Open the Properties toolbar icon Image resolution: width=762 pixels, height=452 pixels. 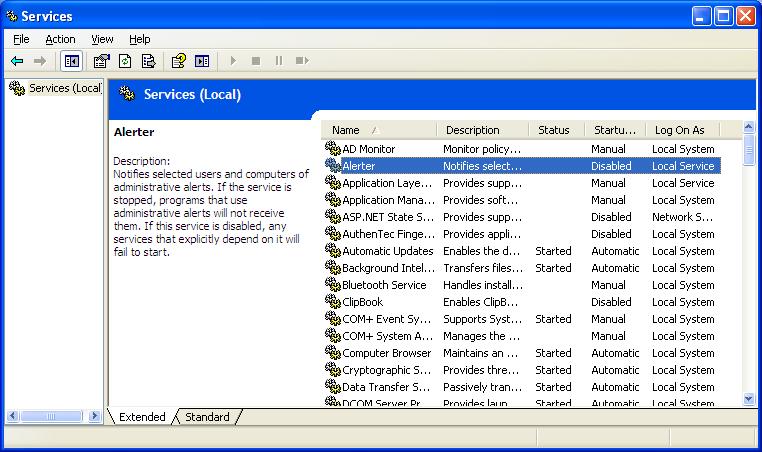tap(102, 61)
